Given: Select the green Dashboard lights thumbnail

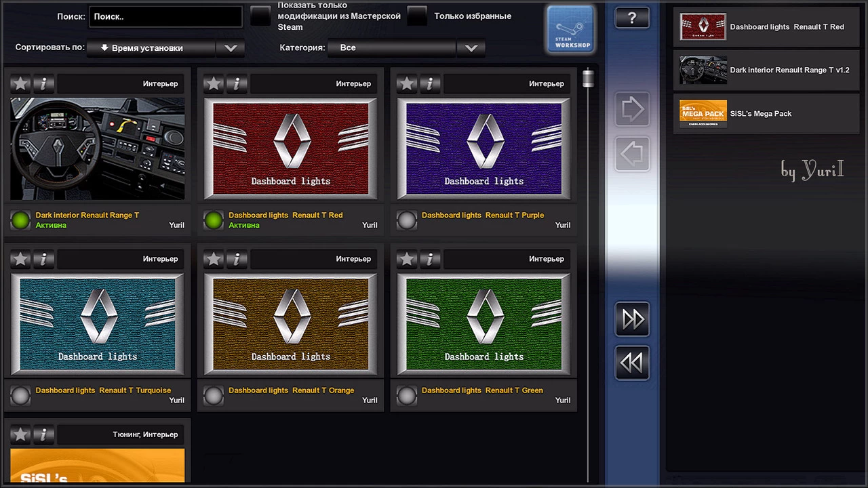Looking at the screenshot, I should [484, 324].
